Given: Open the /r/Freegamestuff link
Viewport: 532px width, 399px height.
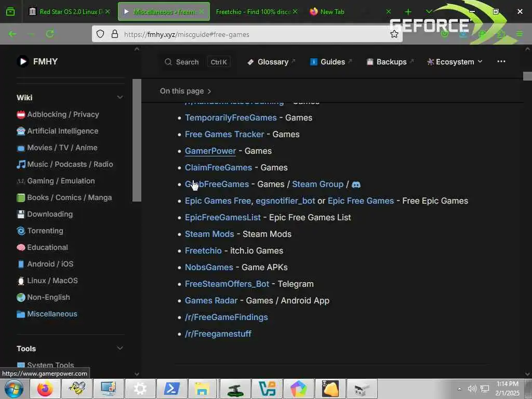Looking at the screenshot, I should [218, 334].
